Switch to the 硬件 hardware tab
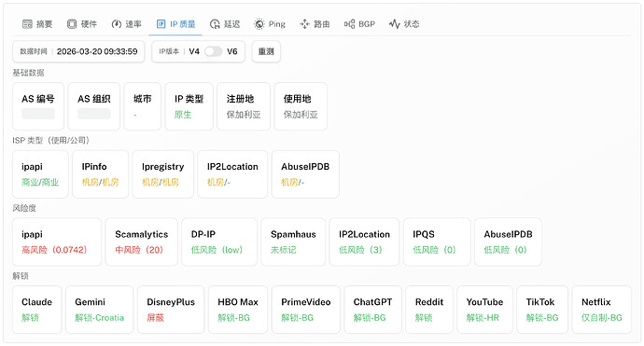This screenshot has height=346, width=644. (x=82, y=24)
